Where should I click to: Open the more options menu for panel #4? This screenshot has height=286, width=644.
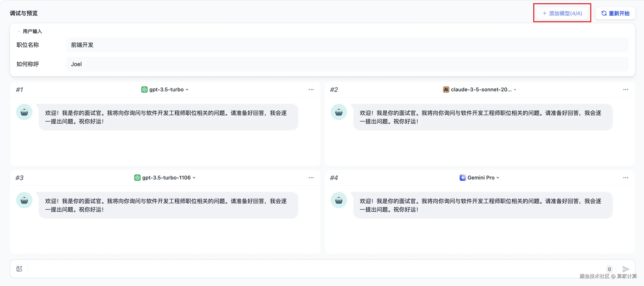click(x=625, y=178)
